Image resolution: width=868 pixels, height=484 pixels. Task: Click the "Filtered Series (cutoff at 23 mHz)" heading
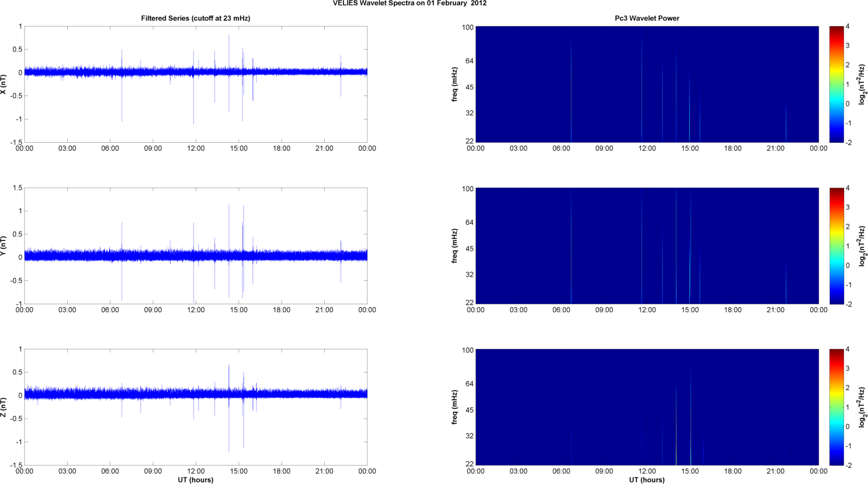[x=196, y=18]
